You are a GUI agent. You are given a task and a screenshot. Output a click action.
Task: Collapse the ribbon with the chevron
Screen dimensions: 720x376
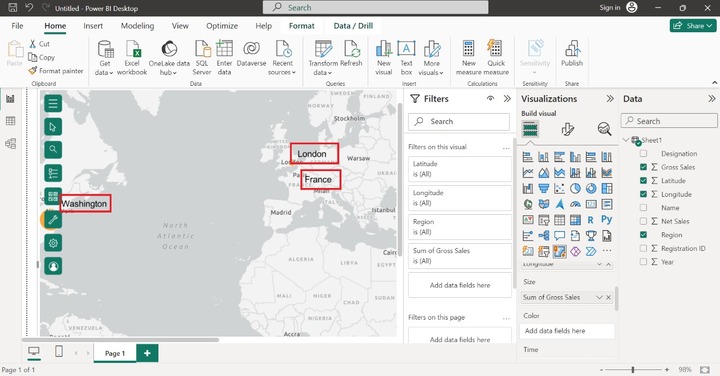click(x=714, y=83)
